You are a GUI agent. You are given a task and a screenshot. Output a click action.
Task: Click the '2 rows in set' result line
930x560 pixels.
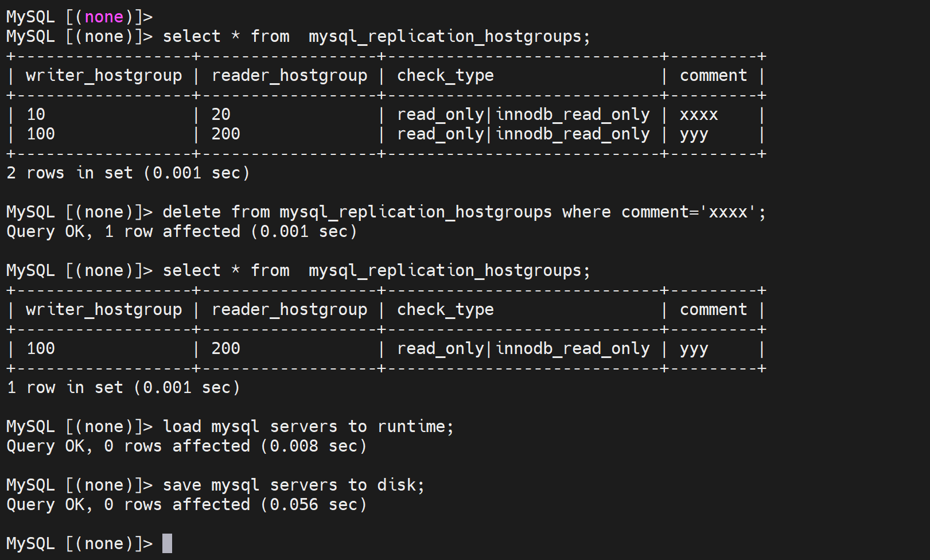[128, 173]
